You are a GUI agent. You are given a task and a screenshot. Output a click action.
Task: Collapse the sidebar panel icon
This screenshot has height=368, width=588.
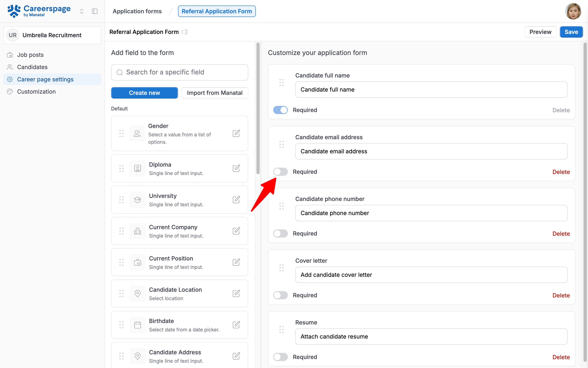click(x=95, y=11)
